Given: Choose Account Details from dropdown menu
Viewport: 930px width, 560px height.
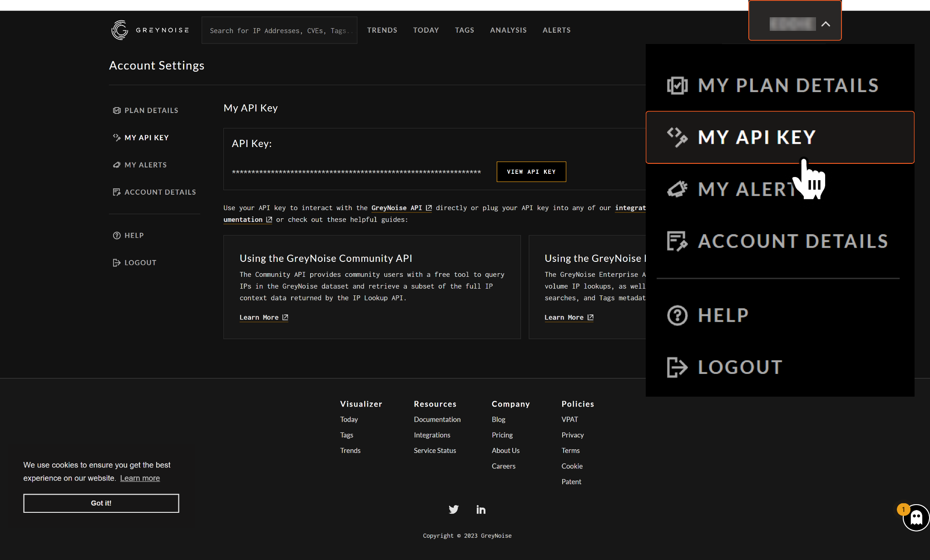Looking at the screenshot, I should 792,241.
